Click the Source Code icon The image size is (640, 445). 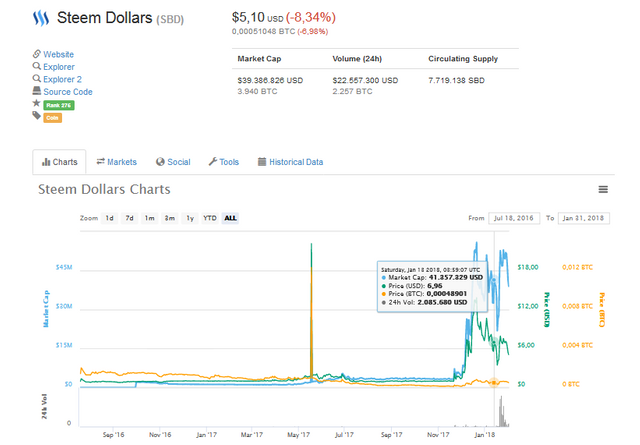[37, 91]
